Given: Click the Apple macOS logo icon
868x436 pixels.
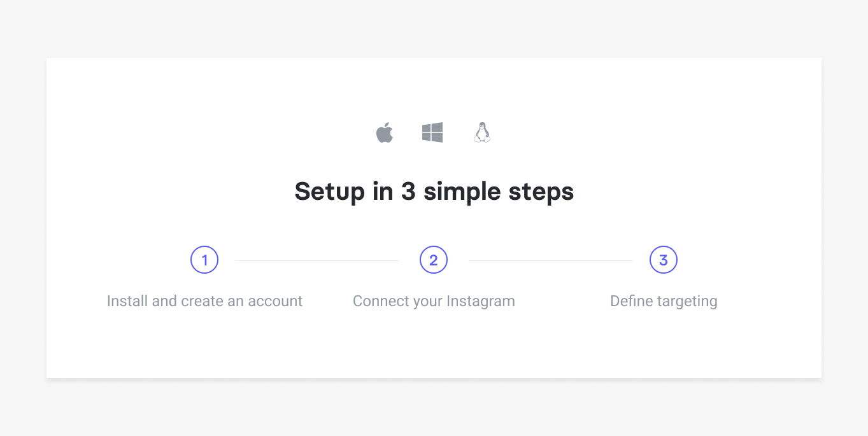Looking at the screenshot, I should coord(385,132).
